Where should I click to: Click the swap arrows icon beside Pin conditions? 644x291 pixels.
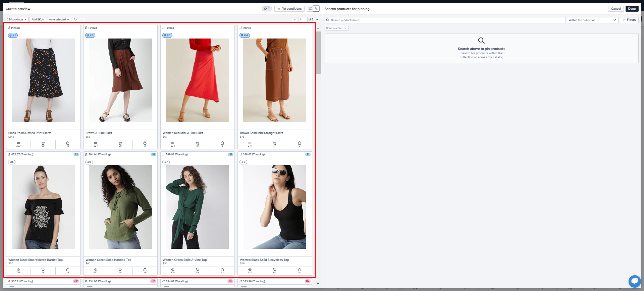point(310,9)
